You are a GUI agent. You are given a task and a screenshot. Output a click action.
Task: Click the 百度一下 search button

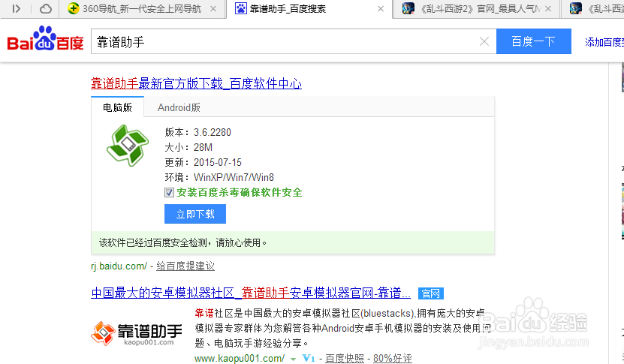point(534,41)
